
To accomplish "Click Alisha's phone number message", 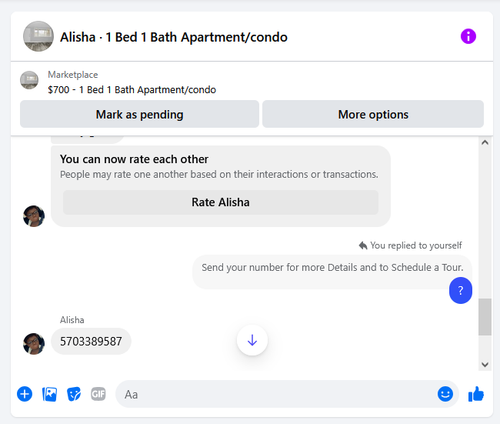I will pyautogui.click(x=91, y=341).
